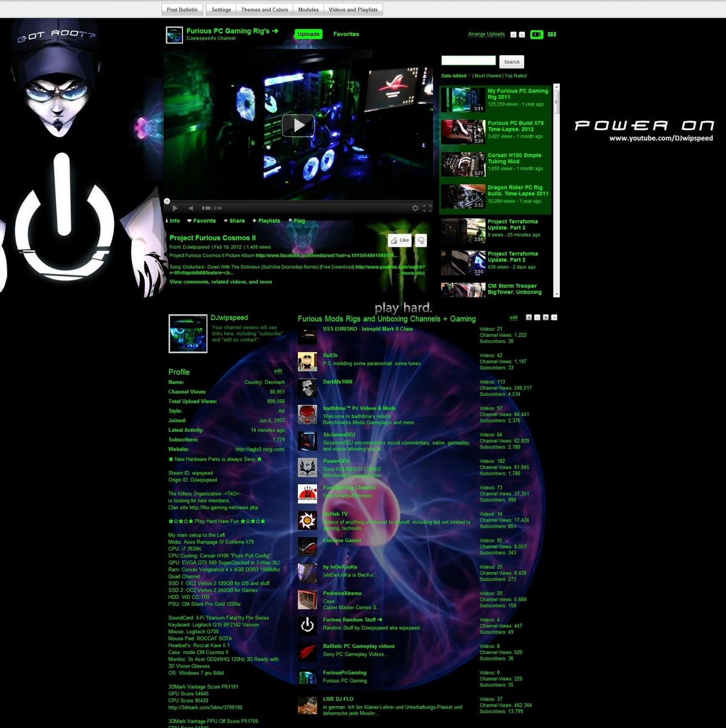Viewport: 726px width, 728px height.
Task: Select the player view layout icon next to Arrange Uploads
Action: pos(537,35)
